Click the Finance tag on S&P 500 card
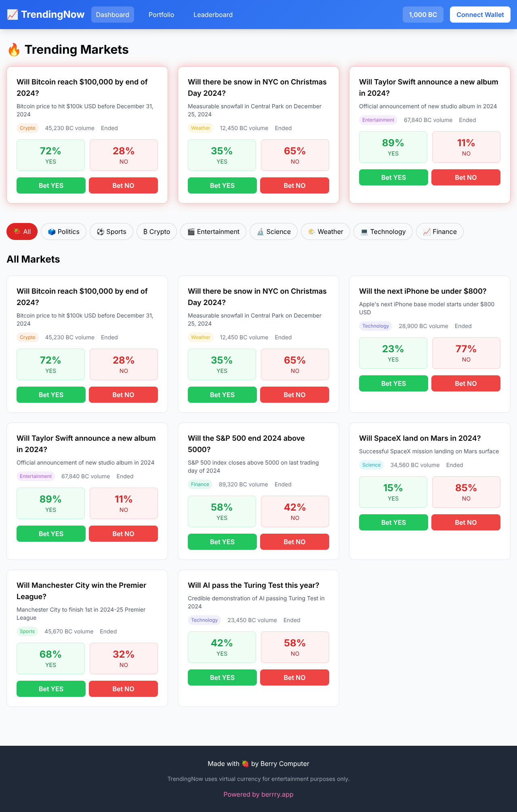Viewport: 517px width, 812px height. point(200,484)
